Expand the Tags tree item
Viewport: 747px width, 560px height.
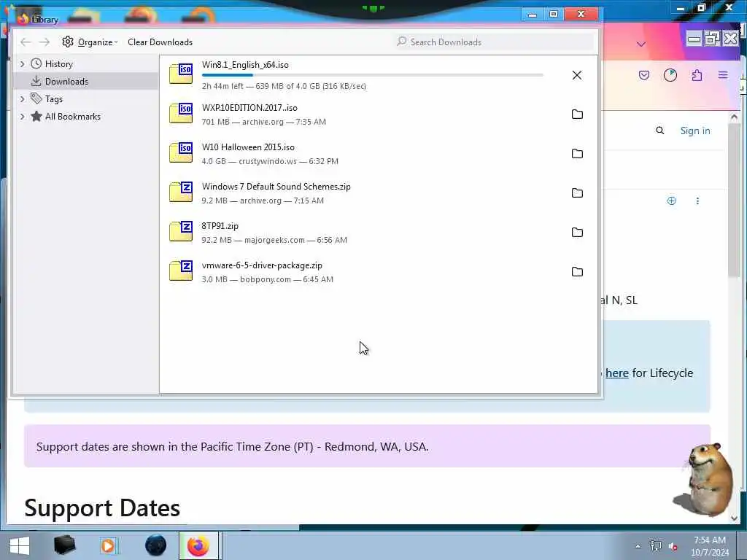[x=22, y=99]
